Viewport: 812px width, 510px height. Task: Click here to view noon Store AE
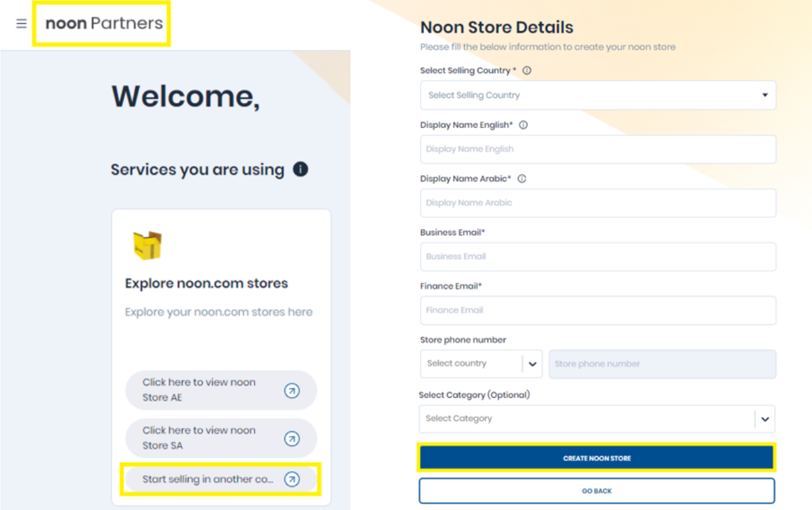[221, 390]
